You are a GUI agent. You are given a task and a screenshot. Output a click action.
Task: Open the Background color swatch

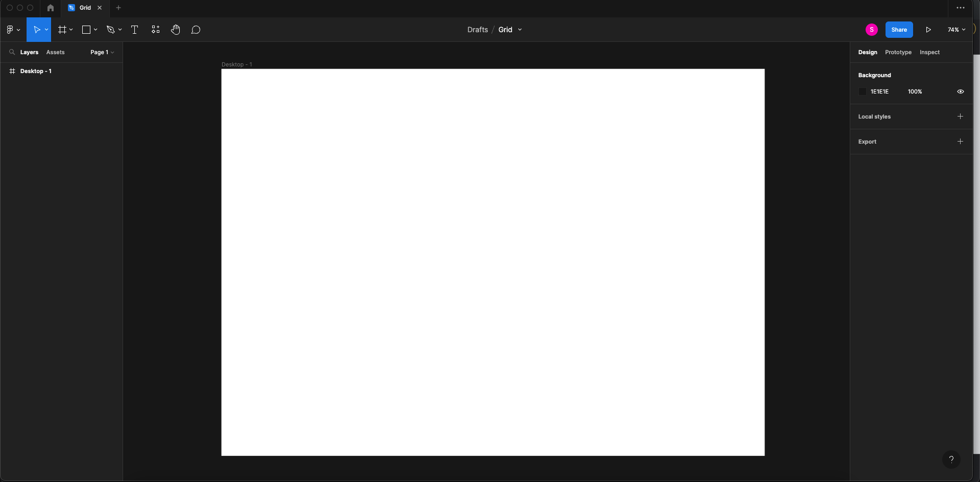click(x=862, y=91)
